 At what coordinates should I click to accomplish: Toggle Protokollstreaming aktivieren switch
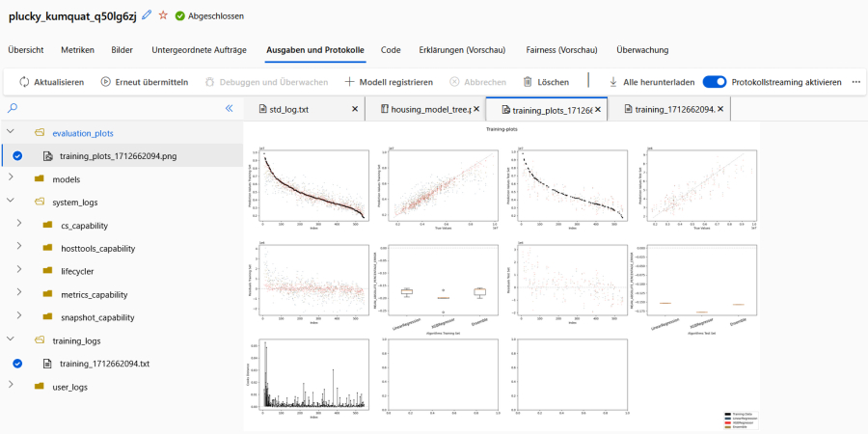[715, 83]
